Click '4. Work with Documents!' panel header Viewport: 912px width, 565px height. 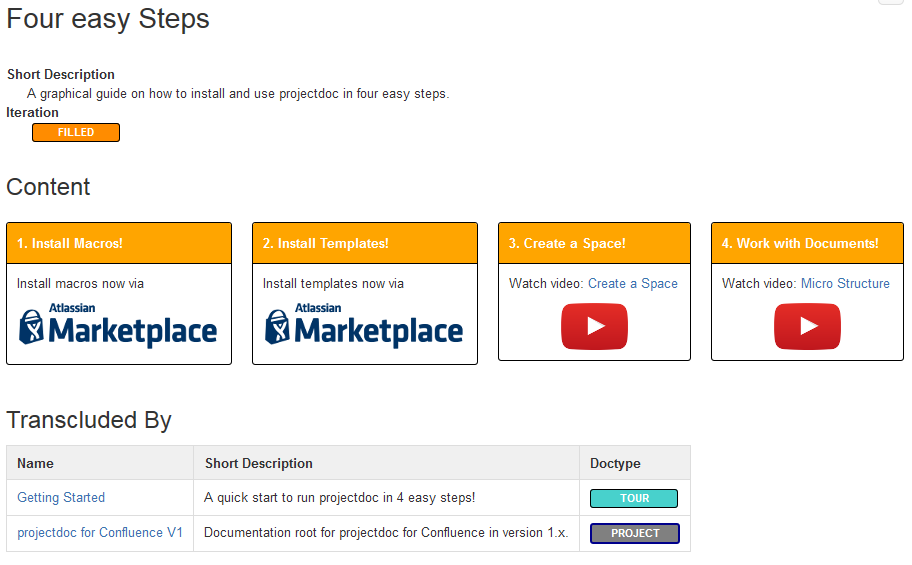807,243
